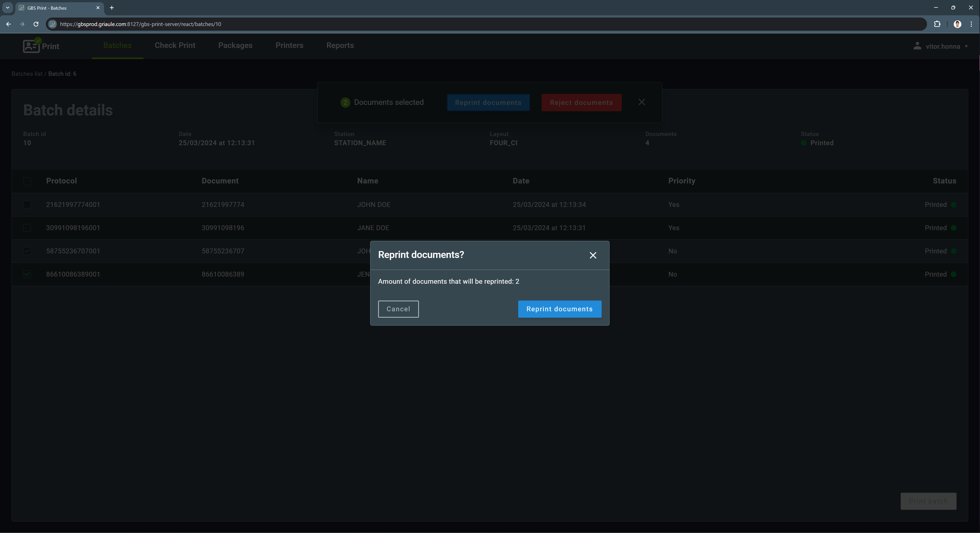980x533 pixels.
Task: Click the Status column header
Action: 944,181
